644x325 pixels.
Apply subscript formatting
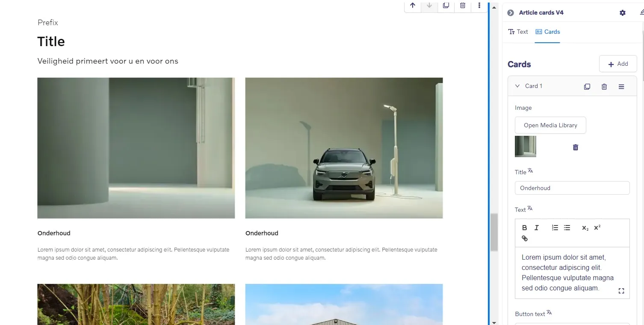(585, 228)
